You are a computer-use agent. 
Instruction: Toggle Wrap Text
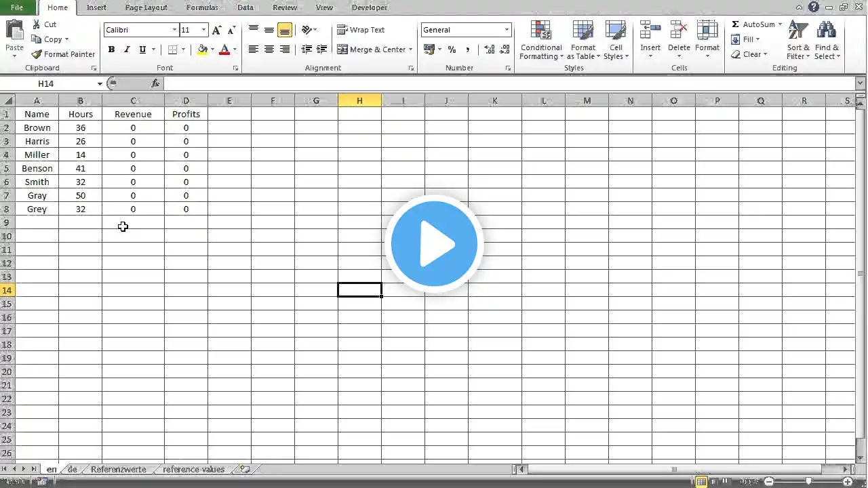click(x=361, y=30)
